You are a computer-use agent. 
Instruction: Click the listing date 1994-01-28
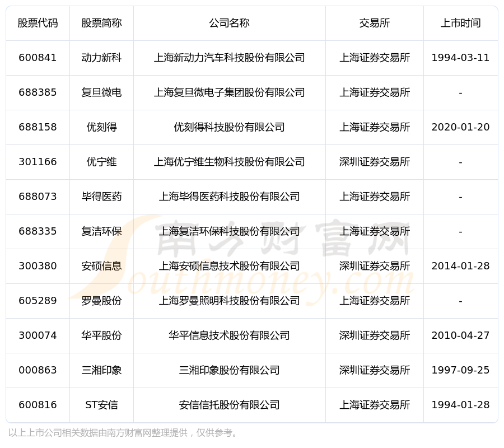(x=460, y=405)
